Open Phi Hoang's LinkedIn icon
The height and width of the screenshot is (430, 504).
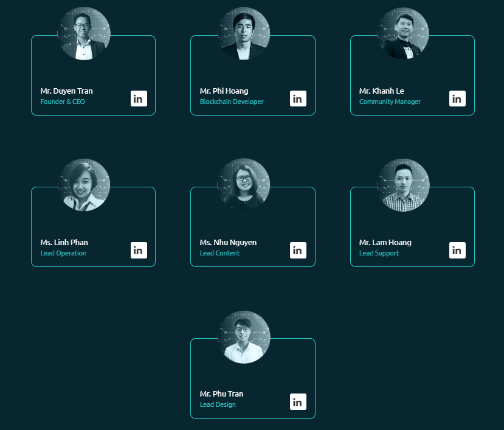coord(298,99)
